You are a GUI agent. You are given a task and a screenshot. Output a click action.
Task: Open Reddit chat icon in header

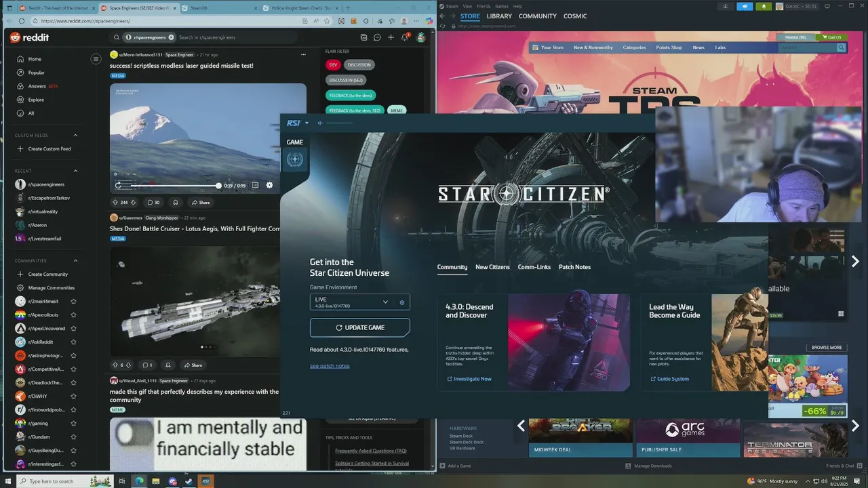point(377,37)
